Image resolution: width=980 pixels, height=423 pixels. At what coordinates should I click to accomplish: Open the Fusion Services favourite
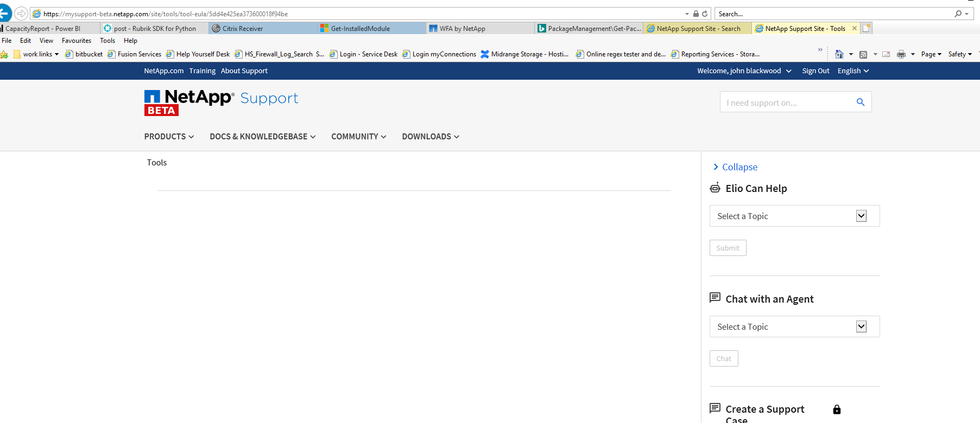134,54
